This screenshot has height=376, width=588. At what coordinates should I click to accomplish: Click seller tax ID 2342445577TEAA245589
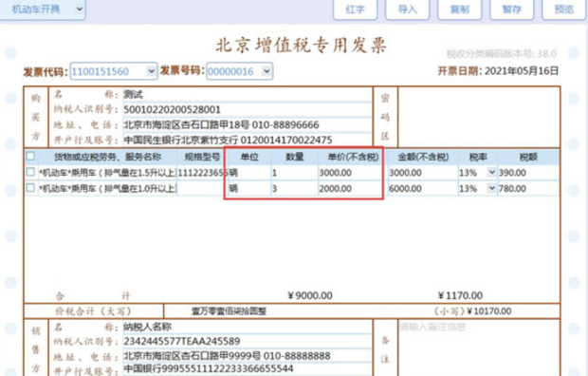248,341
